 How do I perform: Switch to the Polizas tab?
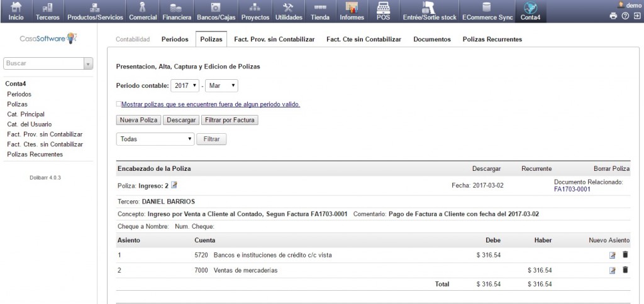pyautogui.click(x=211, y=40)
